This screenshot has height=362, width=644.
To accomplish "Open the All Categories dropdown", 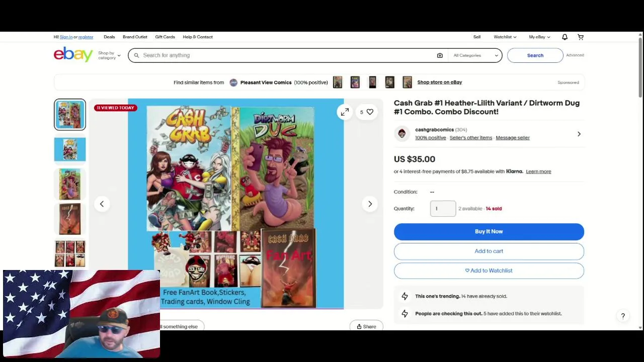I will point(475,55).
